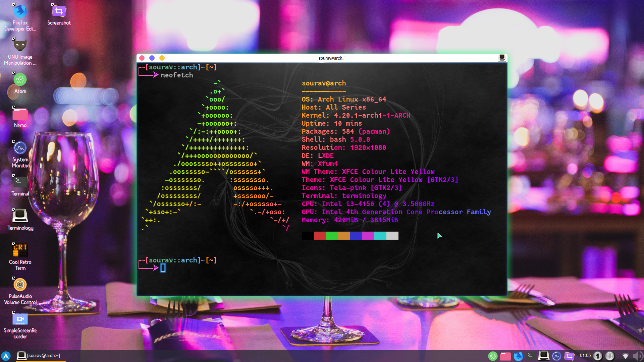Open Firefox Developer Edition desktop icon
The image size is (644, 362).
pyautogui.click(x=20, y=12)
